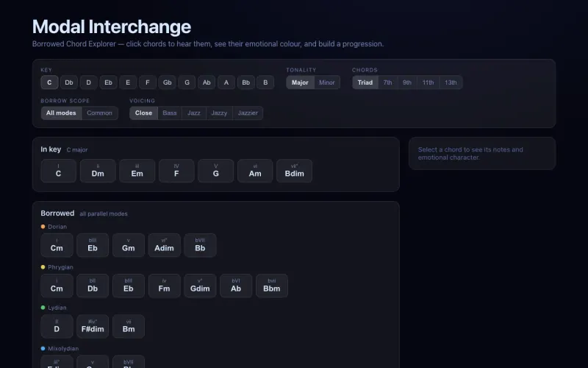Click the Phrygian mode label

tap(60, 267)
